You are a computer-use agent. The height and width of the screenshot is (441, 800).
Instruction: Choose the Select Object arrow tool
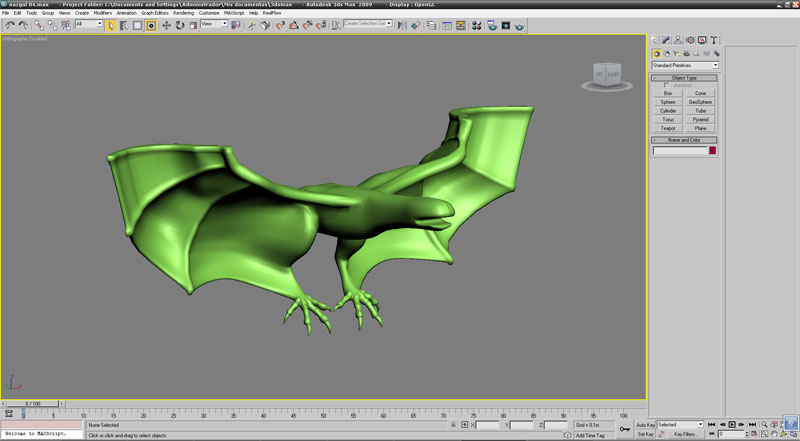tap(111, 26)
